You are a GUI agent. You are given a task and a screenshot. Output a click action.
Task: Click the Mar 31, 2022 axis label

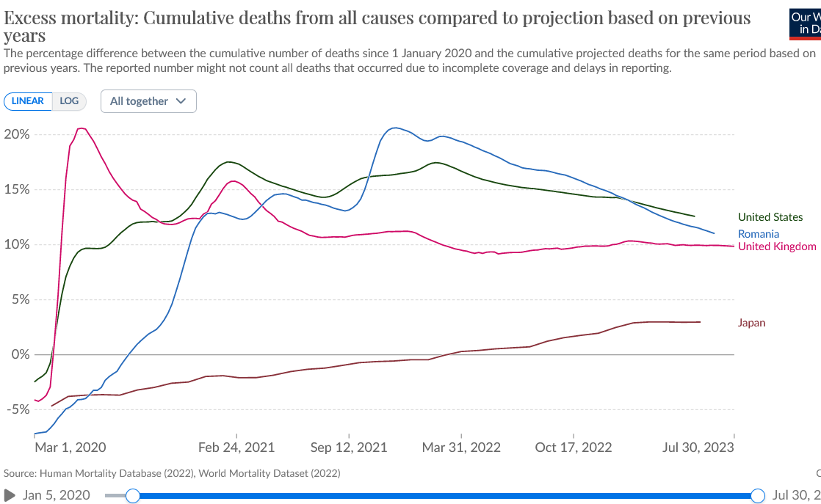click(461, 448)
